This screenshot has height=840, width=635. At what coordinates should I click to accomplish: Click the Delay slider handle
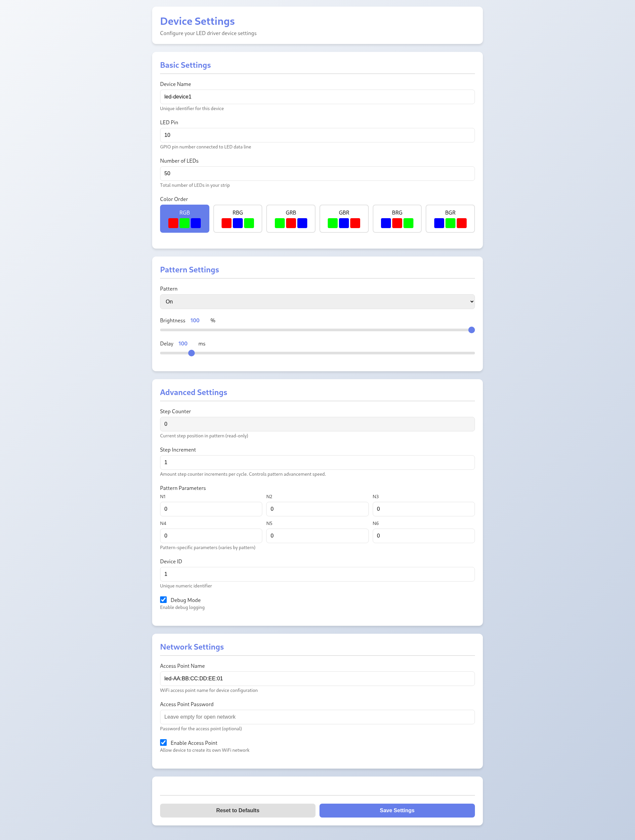click(191, 353)
